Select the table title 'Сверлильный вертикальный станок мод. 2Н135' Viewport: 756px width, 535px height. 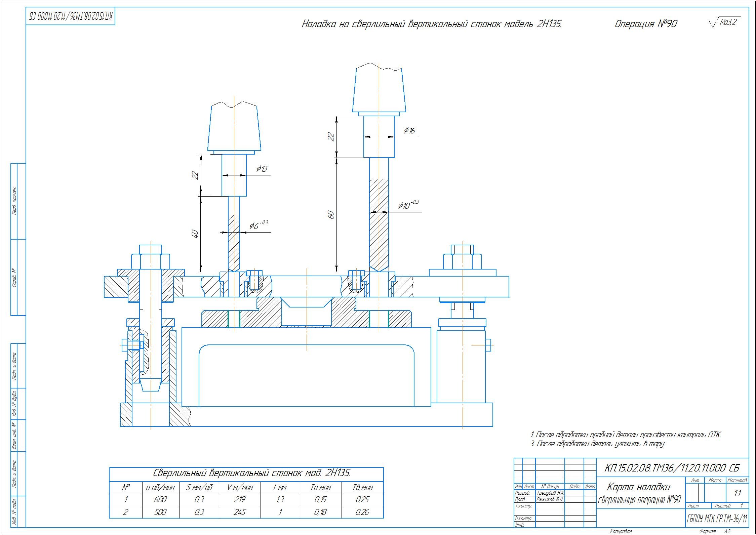251,474
